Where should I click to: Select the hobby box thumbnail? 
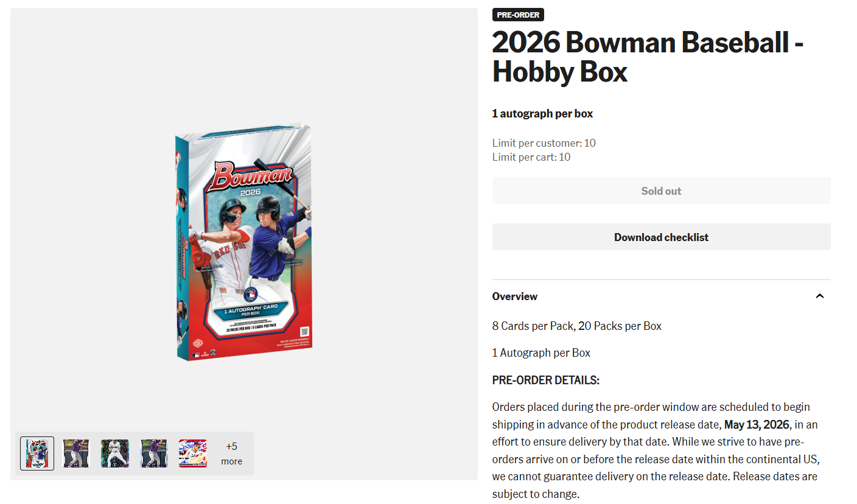37,453
